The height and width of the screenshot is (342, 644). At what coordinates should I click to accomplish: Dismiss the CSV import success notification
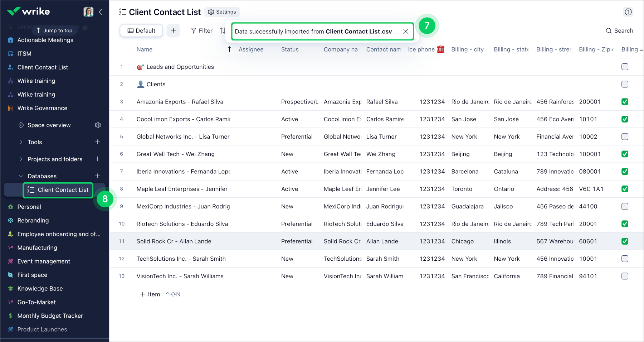[406, 31]
